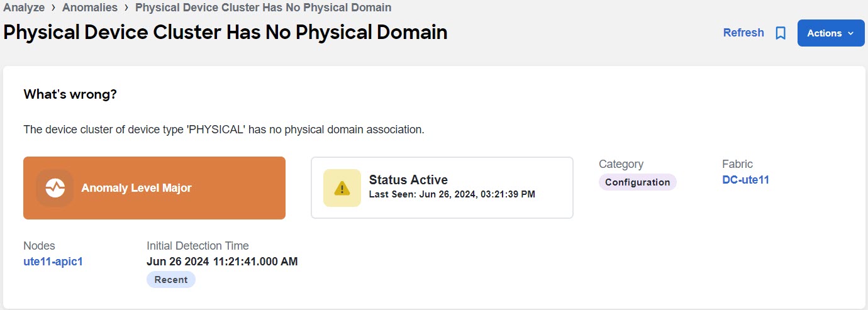Open node ute11-apic1 link
The image size is (868, 310).
[53, 262]
